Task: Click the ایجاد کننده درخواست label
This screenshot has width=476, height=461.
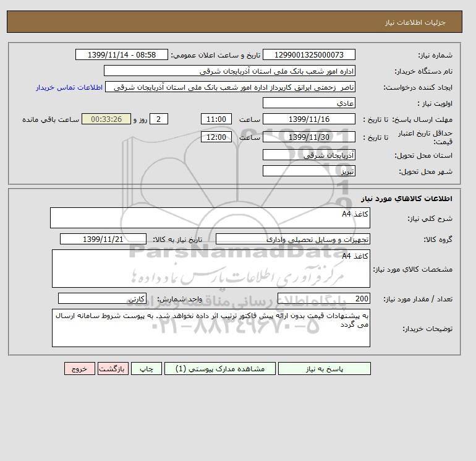Action: point(418,87)
